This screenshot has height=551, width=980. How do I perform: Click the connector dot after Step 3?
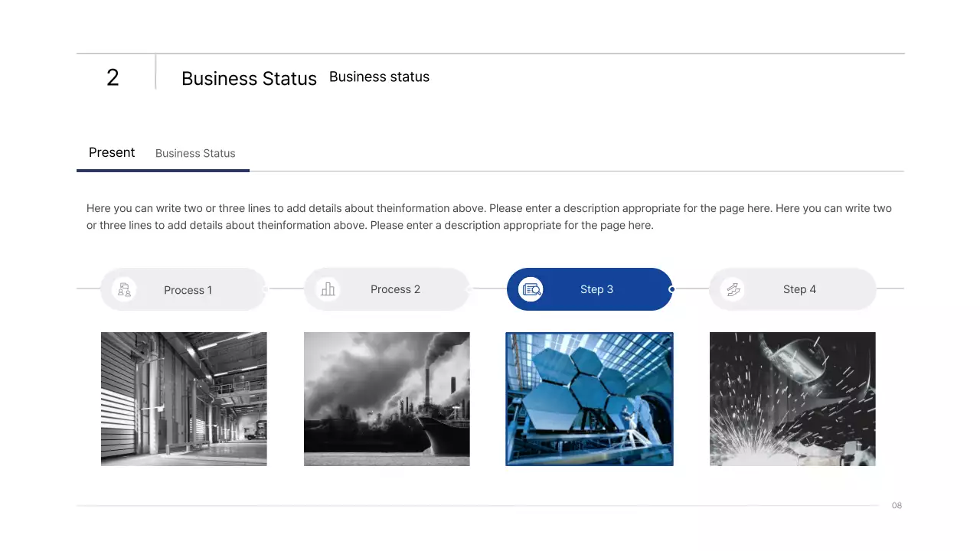(x=671, y=289)
